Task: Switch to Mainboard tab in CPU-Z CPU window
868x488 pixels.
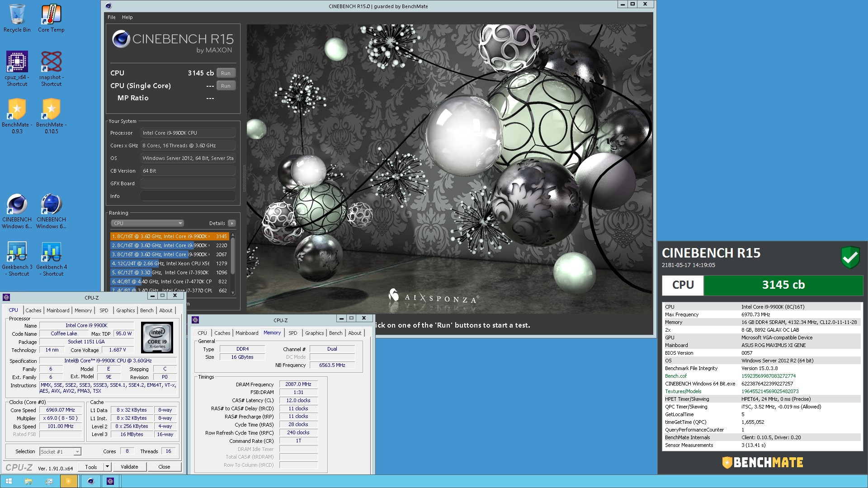Action: (x=58, y=310)
